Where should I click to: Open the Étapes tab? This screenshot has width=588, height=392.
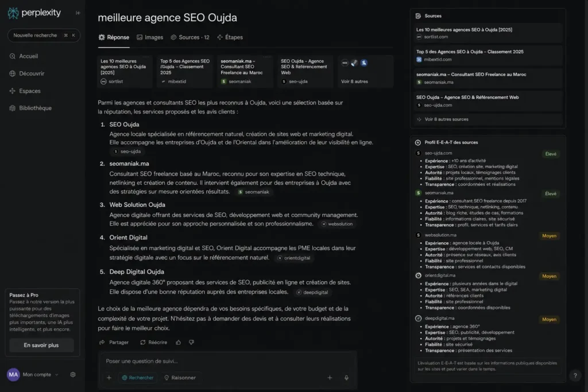click(x=230, y=37)
